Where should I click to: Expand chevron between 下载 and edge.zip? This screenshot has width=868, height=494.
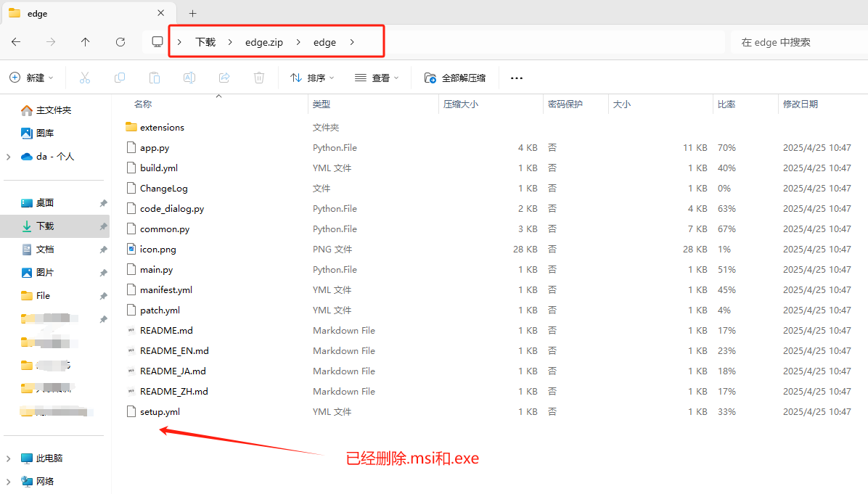pos(230,42)
